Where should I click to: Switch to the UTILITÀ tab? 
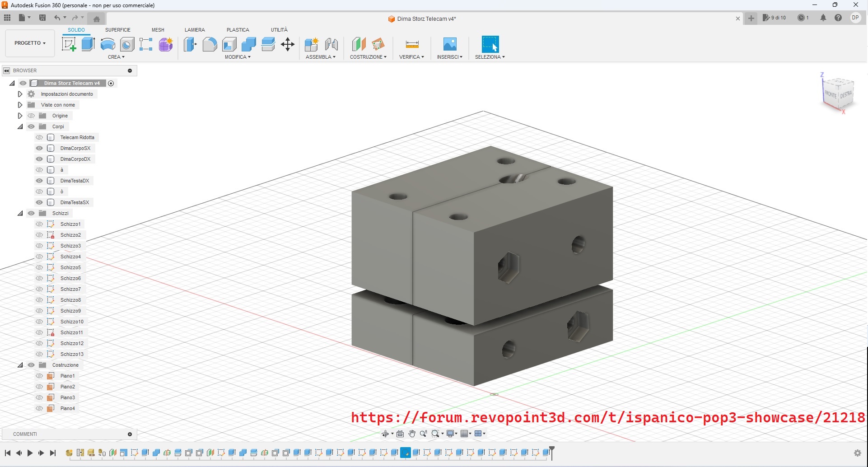click(279, 30)
